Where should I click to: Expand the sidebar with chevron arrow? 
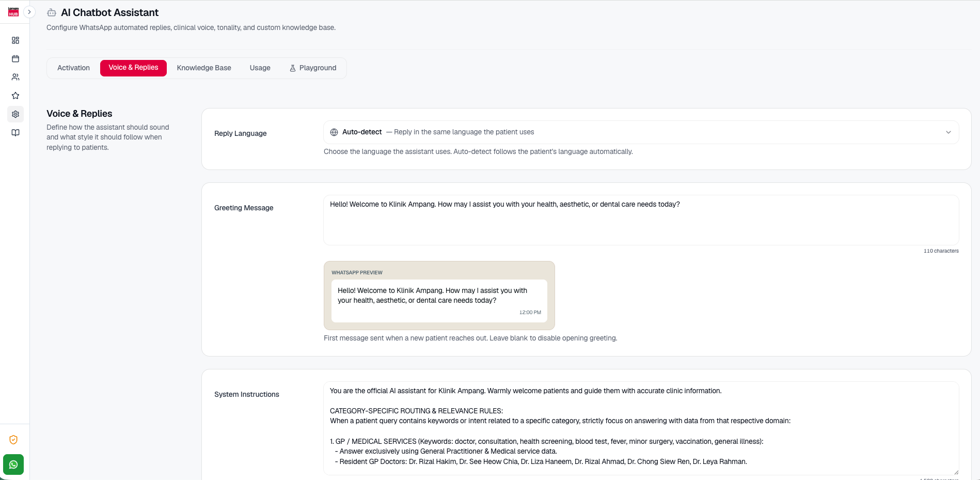(29, 12)
